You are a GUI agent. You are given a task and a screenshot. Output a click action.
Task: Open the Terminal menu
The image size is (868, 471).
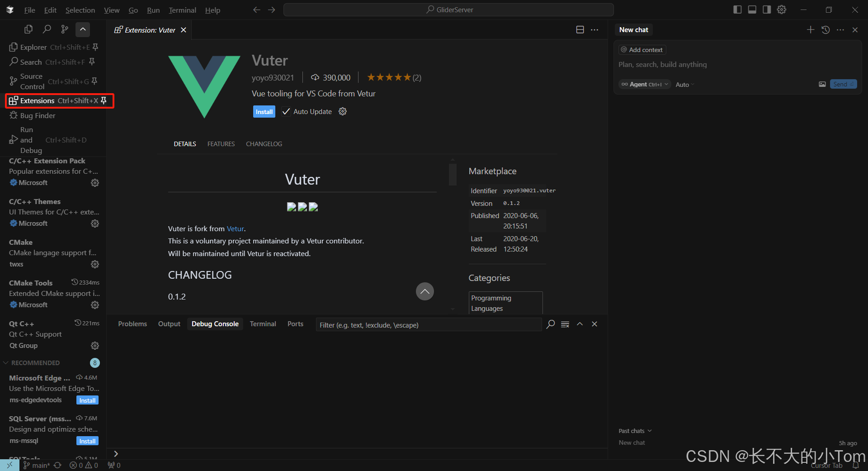coord(182,10)
